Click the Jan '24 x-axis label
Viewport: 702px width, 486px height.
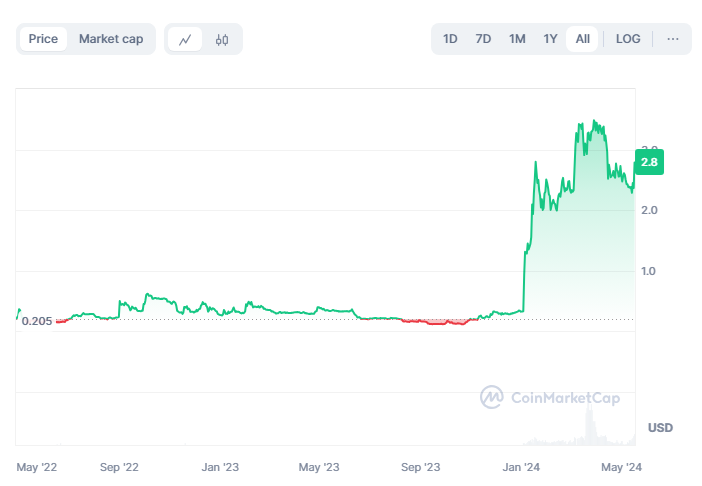[521, 467]
